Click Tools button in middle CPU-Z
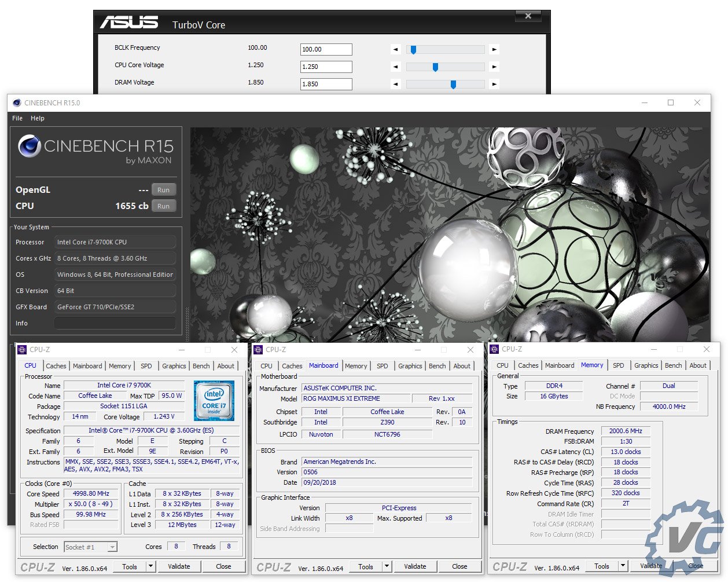Screen dimensions: 728x582 click(x=366, y=566)
